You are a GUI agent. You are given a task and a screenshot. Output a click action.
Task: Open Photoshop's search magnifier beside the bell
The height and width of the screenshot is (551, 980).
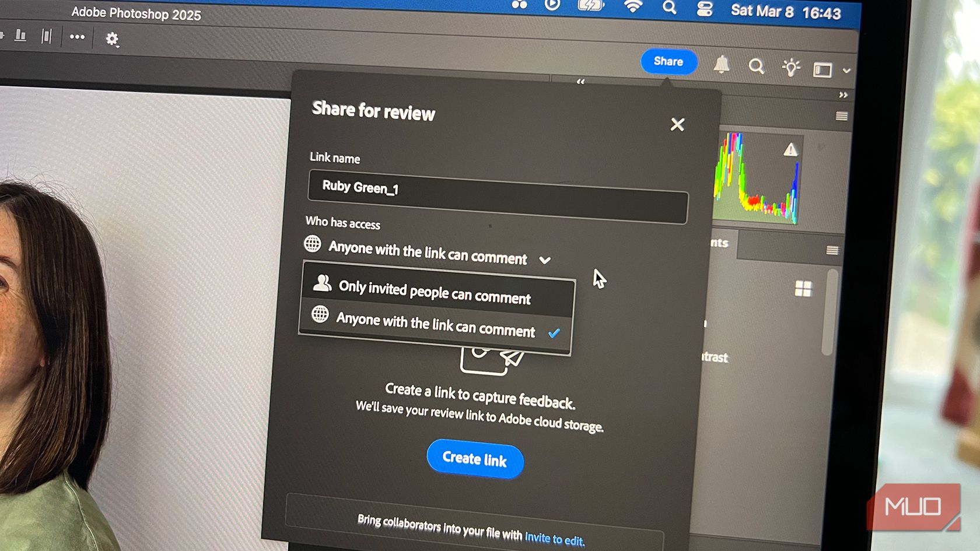coord(757,66)
